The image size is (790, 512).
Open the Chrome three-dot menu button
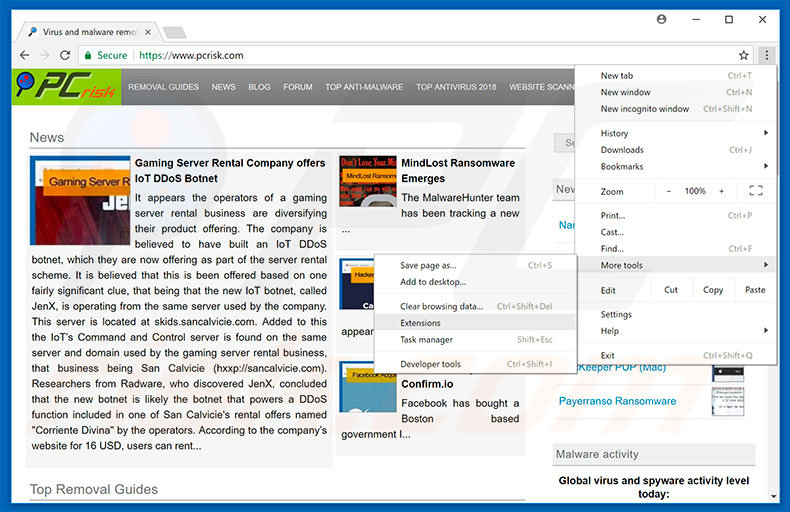coord(766,55)
